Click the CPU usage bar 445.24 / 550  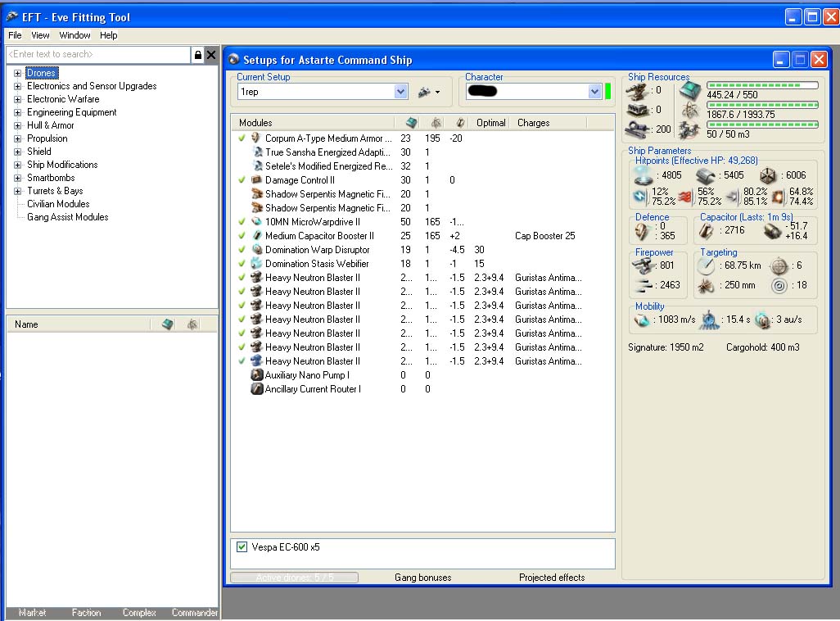point(762,85)
